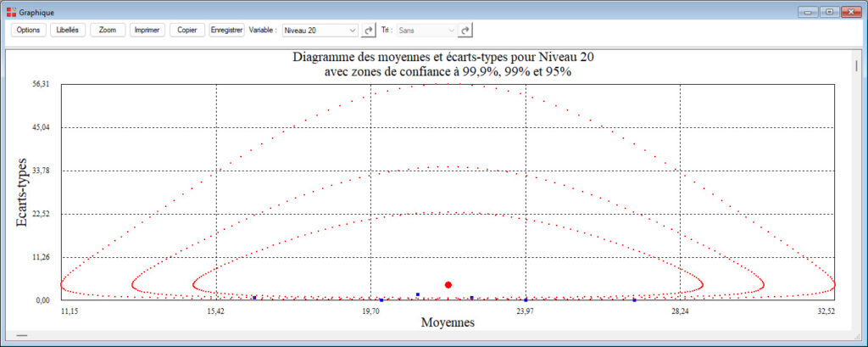Print the chart with Imprimer
Screen dimensions: 868x347
(147, 30)
